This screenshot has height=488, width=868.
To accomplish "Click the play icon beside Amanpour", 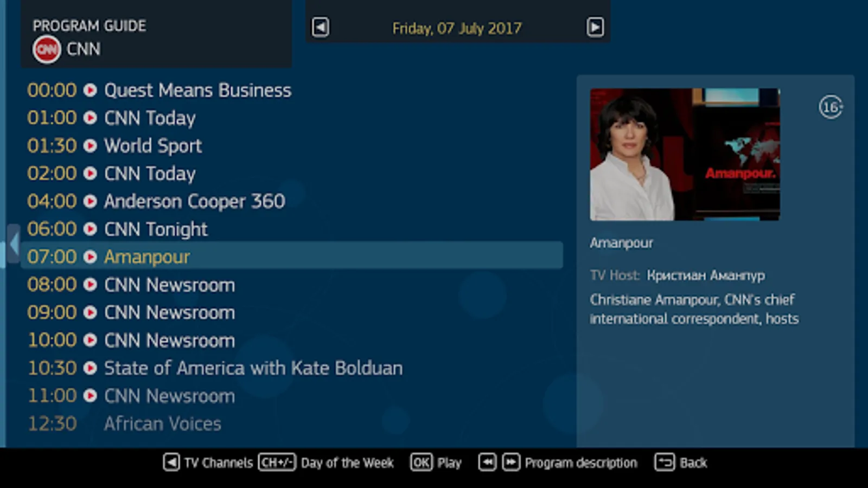I will point(90,256).
